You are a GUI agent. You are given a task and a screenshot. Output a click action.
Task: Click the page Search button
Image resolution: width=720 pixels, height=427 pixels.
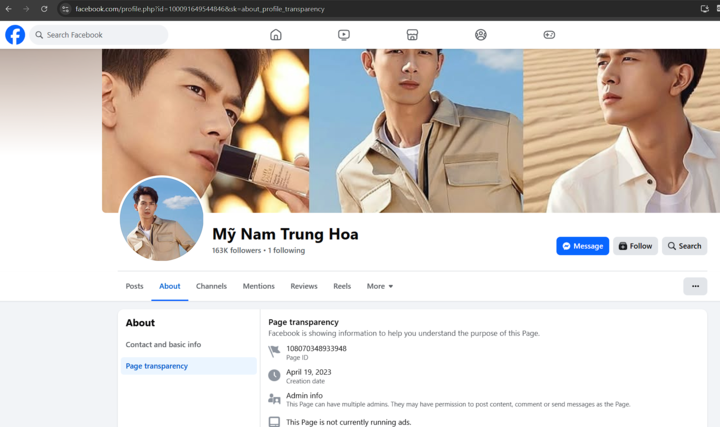[x=685, y=246]
